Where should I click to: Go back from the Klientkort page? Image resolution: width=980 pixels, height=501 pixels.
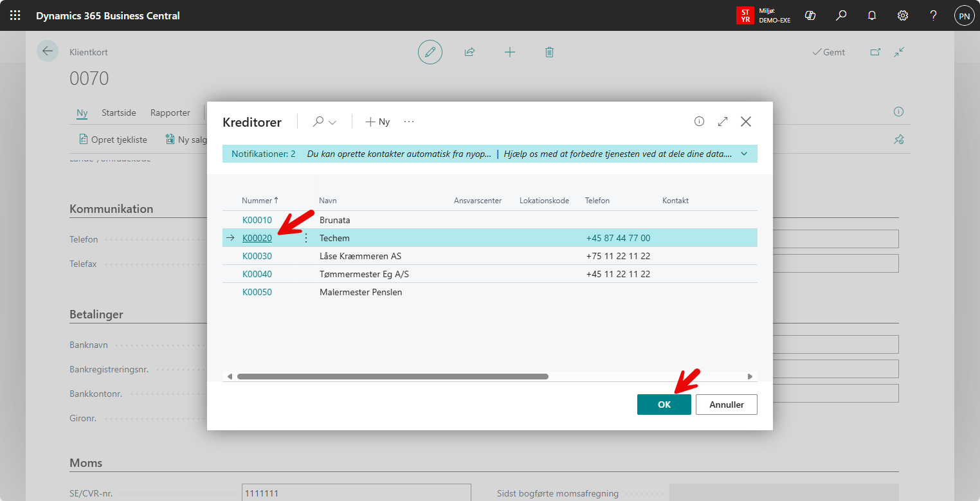click(x=48, y=51)
